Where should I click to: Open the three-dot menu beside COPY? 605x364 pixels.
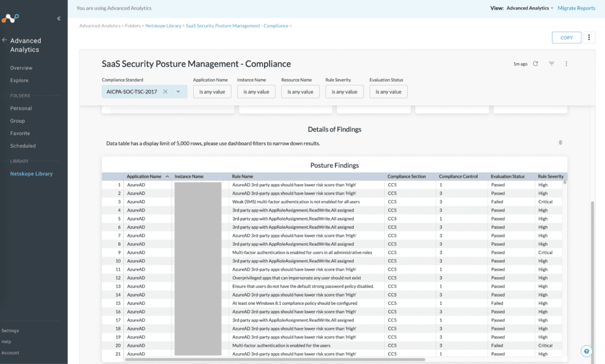click(x=589, y=37)
